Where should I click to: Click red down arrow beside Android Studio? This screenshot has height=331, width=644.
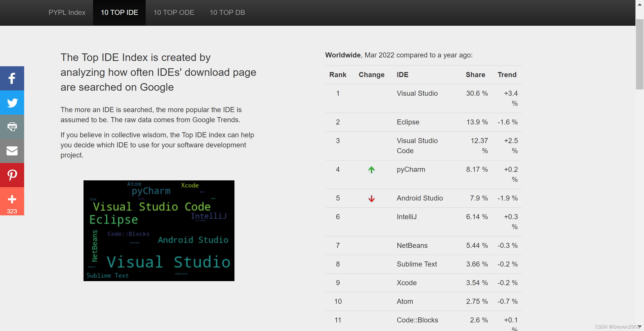(x=371, y=198)
